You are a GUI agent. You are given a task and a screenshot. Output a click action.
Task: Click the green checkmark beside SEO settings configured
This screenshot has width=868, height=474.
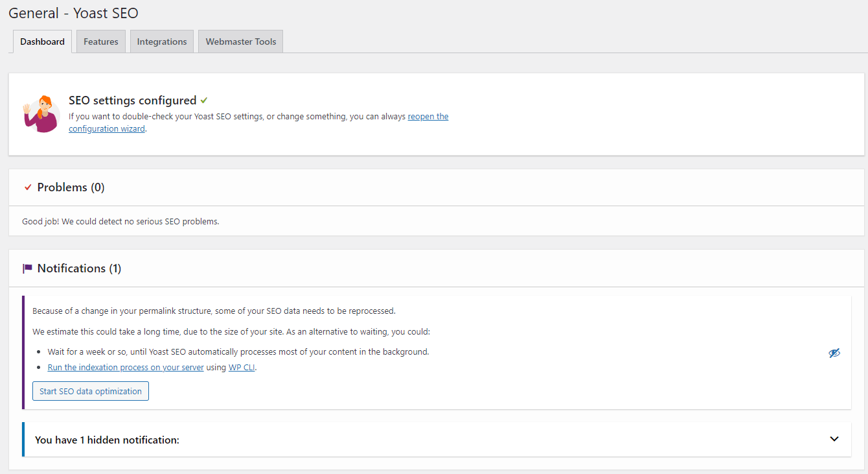204,101
